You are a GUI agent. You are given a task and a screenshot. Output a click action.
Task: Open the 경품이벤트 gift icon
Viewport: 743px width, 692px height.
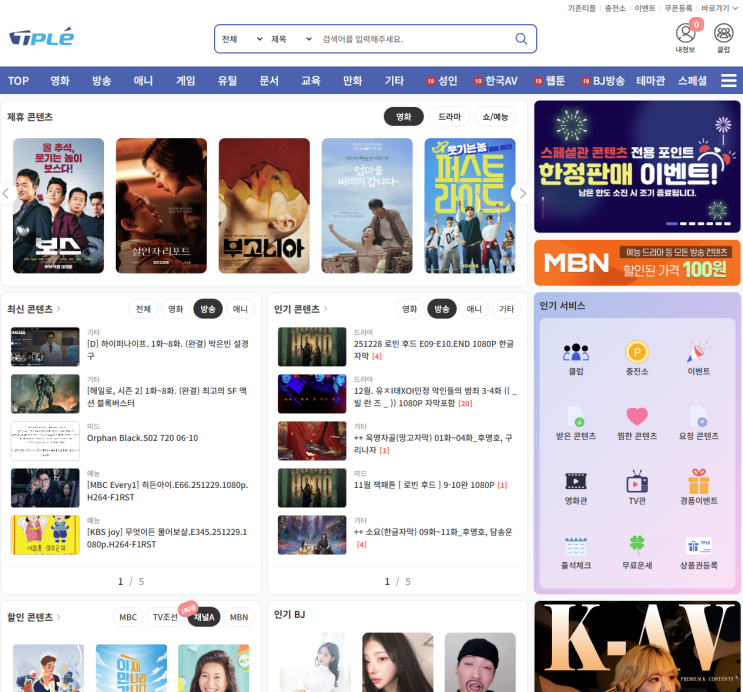pyautogui.click(x=698, y=481)
